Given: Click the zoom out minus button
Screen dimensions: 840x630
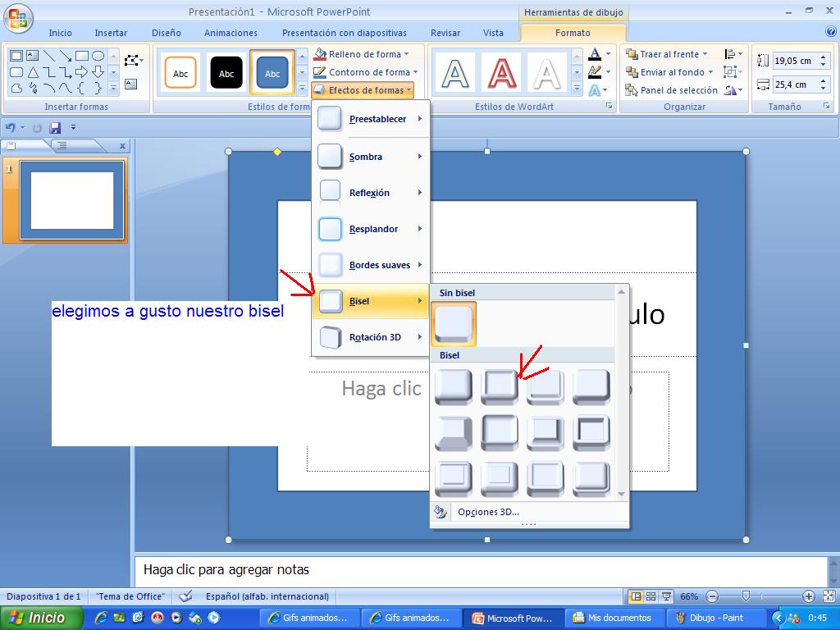Looking at the screenshot, I should (712, 596).
